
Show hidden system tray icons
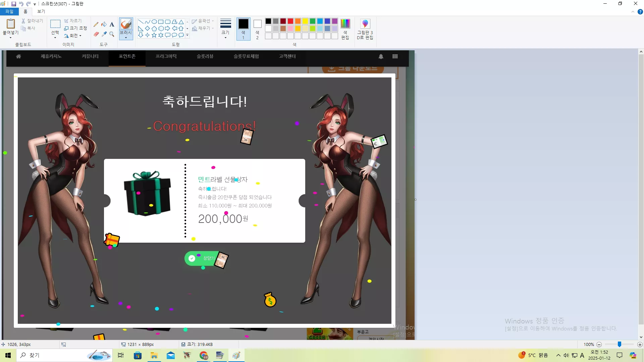pos(558,355)
